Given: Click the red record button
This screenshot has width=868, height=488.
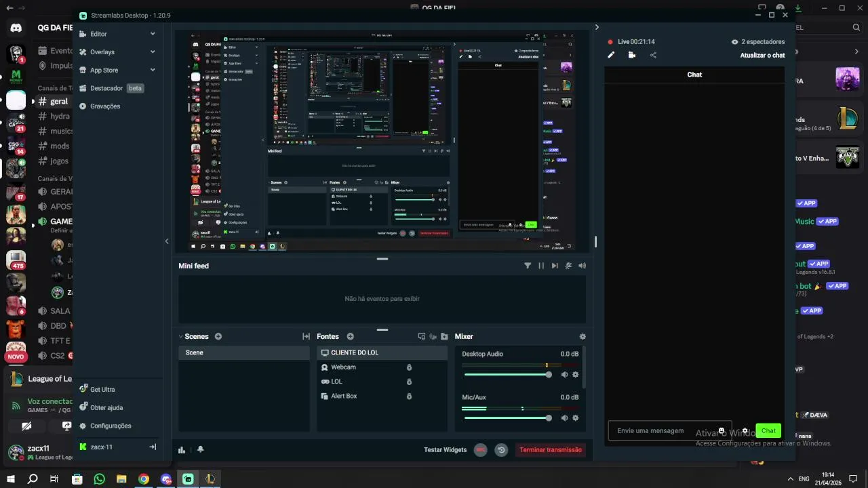Looking at the screenshot, I should 481,449.
